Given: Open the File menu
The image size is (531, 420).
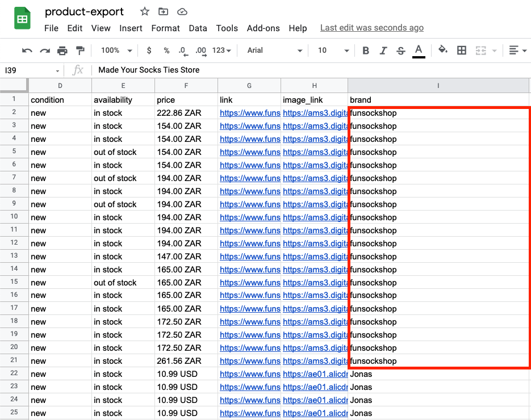Looking at the screenshot, I should pyautogui.click(x=51, y=28).
